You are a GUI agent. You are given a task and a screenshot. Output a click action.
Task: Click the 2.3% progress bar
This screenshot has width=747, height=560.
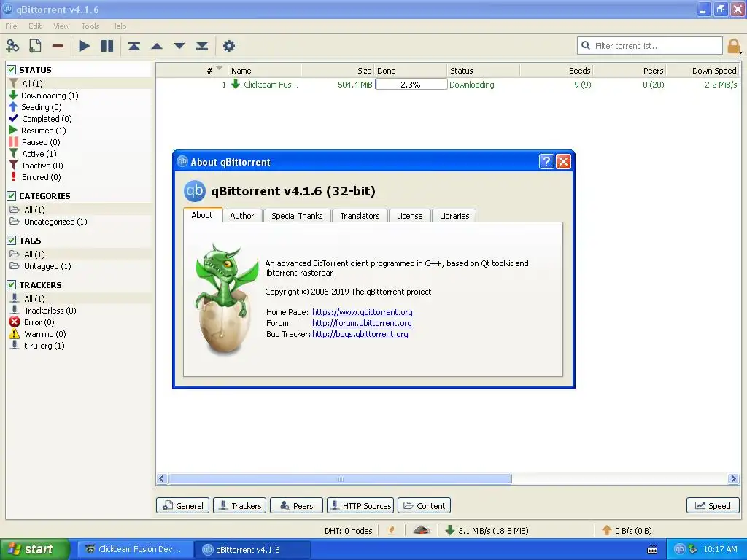[x=411, y=85]
